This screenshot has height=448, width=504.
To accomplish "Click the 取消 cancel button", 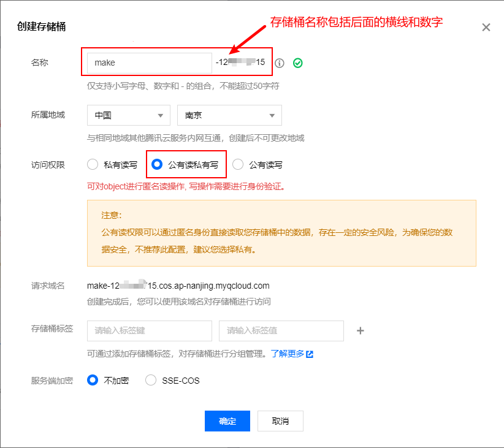I will click(x=280, y=420).
